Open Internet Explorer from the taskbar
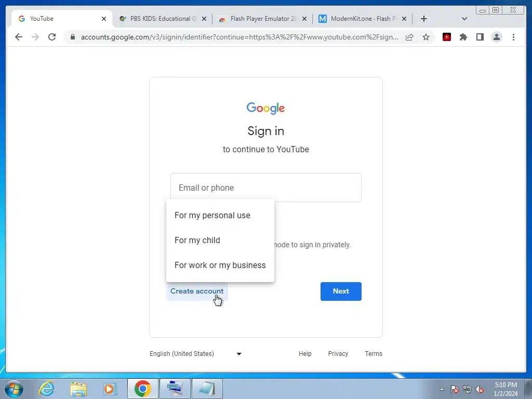This screenshot has height=399, width=532. (x=46, y=388)
